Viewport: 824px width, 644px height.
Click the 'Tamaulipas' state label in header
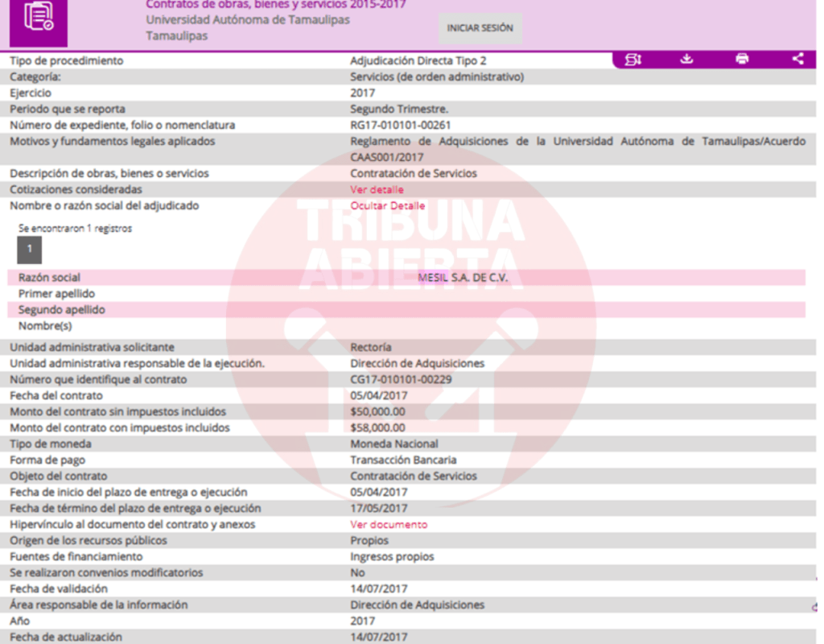[x=176, y=36]
